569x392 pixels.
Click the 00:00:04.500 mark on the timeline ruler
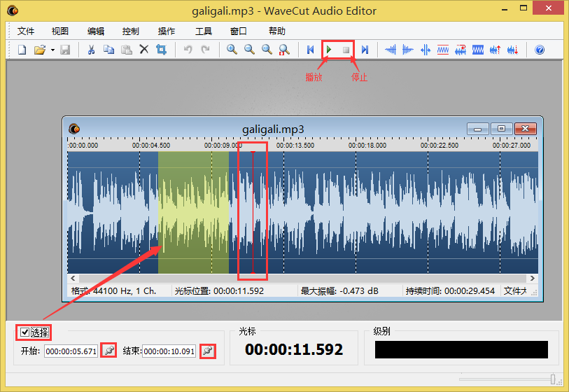151,146
